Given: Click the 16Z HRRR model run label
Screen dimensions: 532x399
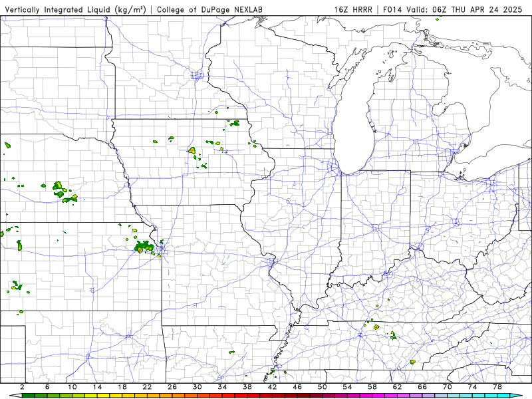Looking at the screenshot, I should pyautogui.click(x=353, y=9).
